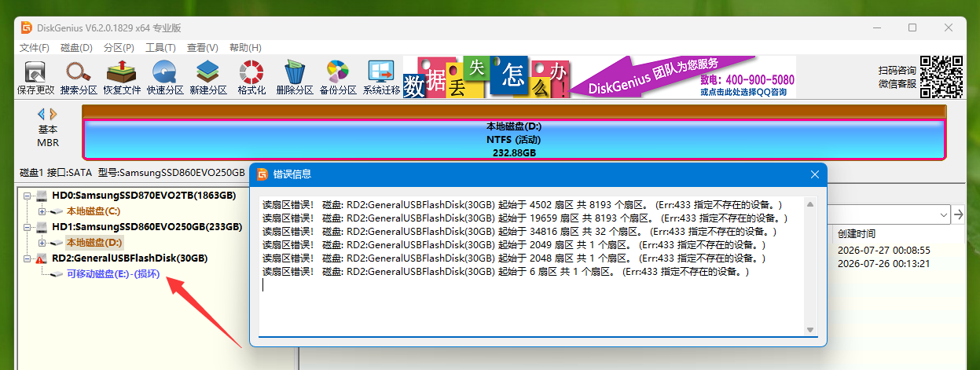Click error line starting at 2049 扇区

(x=513, y=245)
